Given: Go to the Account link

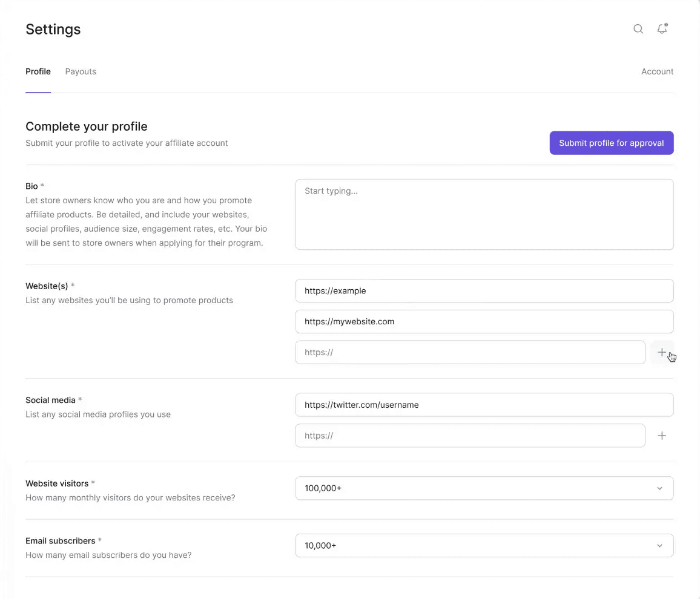Looking at the screenshot, I should (x=657, y=71).
